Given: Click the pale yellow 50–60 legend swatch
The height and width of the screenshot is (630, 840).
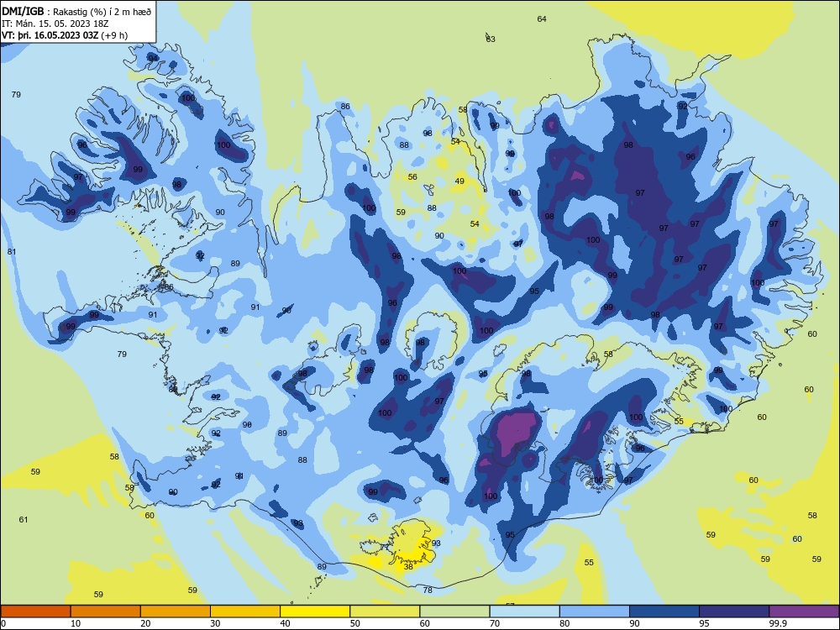Looking at the screenshot, I should click(x=385, y=612).
